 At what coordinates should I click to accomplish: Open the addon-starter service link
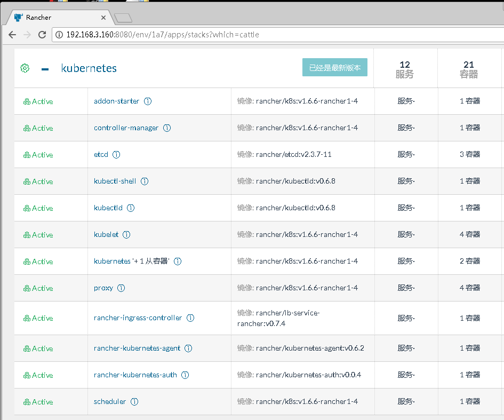[x=116, y=101]
